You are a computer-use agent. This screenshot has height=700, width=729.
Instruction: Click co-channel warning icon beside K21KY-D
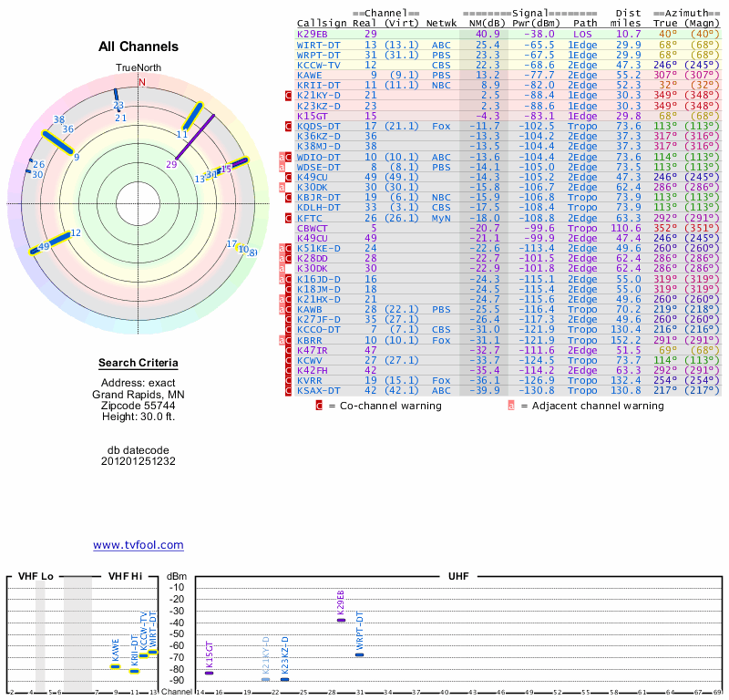pyautogui.click(x=289, y=95)
